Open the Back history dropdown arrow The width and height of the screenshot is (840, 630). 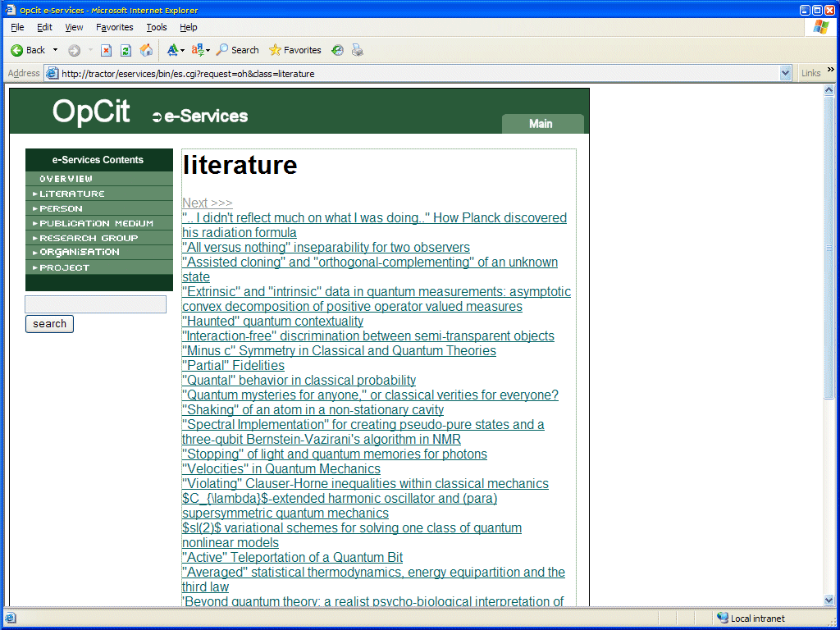(55, 50)
